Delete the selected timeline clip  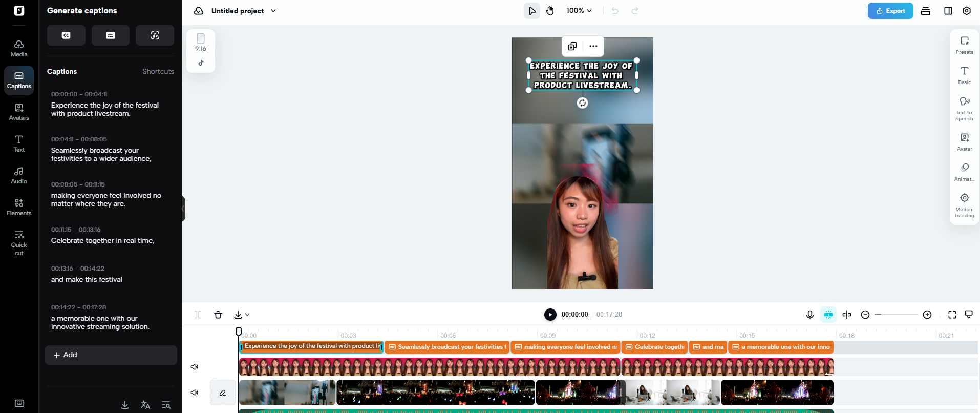click(x=218, y=315)
